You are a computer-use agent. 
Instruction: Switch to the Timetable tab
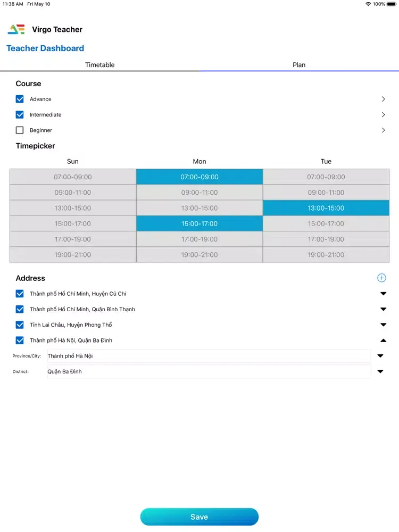[x=100, y=65]
